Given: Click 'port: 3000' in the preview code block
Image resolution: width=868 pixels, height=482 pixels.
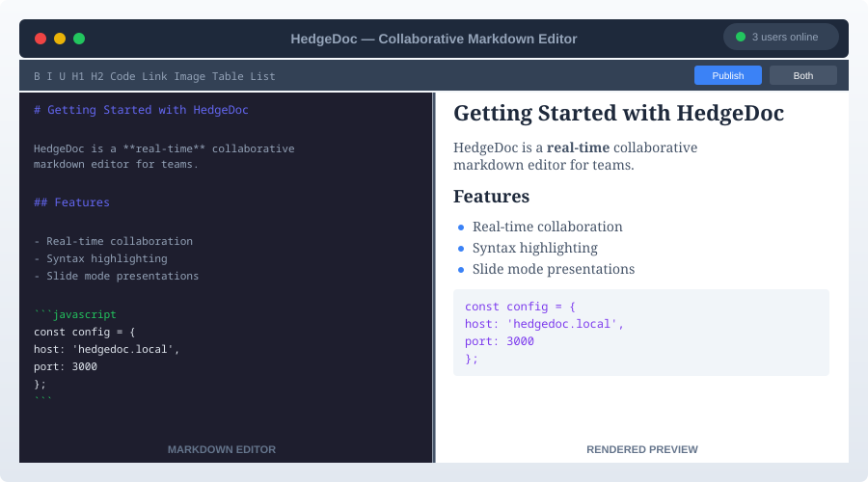Looking at the screenshot, I should click(x=500, y=341).
